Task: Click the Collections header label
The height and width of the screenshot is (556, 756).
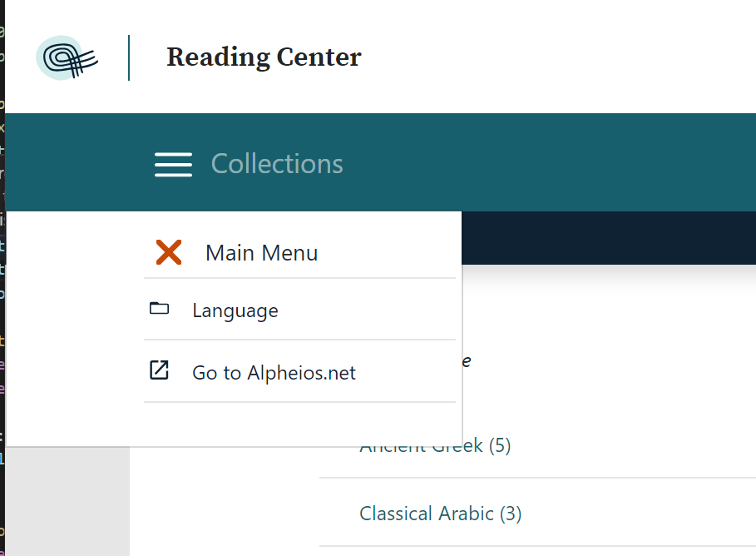Action: 277,164
